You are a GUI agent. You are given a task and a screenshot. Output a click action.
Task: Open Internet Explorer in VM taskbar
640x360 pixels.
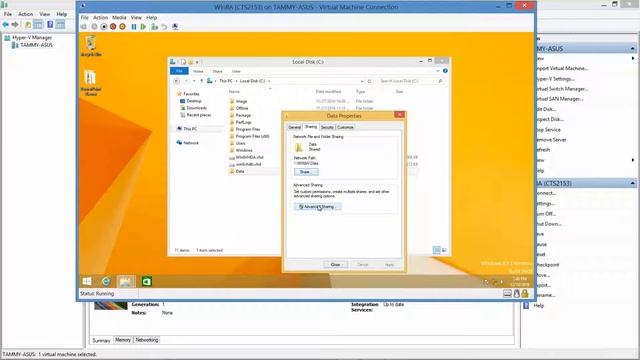pyautogui.click(x=106, y=281)
